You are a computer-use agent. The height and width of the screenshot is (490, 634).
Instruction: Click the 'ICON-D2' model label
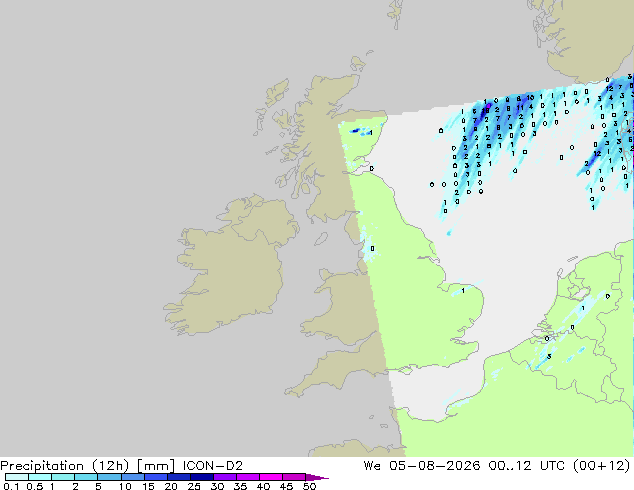tap(213, 466)
